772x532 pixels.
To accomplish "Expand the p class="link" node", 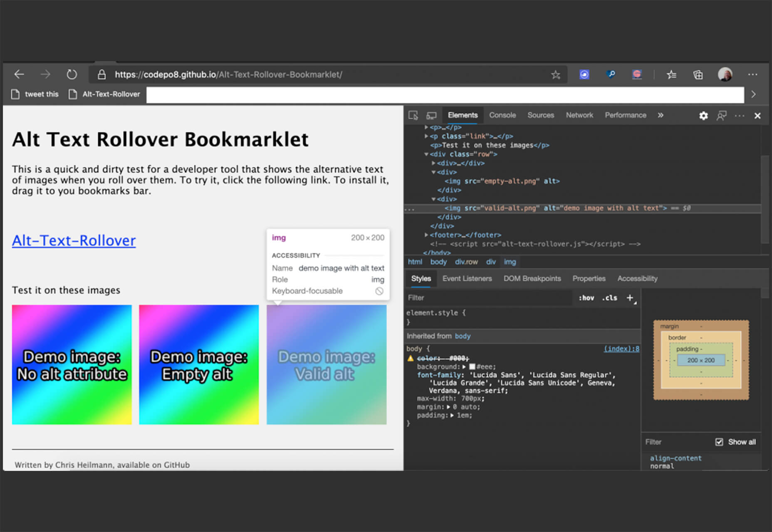I will pyautogui.click(x=426, y=136).
